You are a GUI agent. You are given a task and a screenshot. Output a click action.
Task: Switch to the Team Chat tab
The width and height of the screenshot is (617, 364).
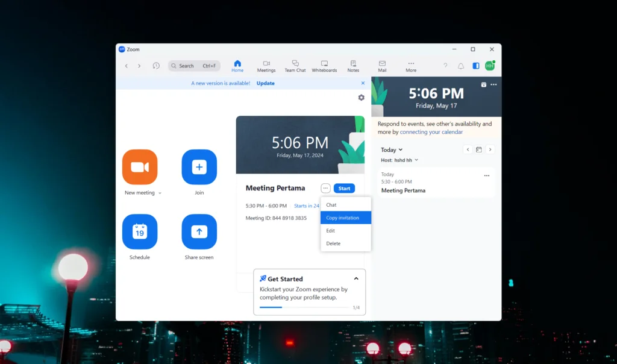(x=295, y=66)
